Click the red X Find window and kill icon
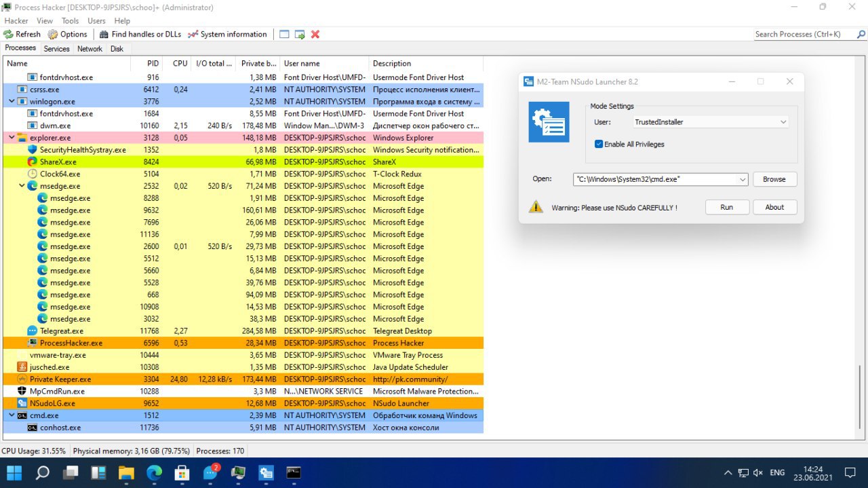Screen dimensions: 868x488 pyautogui.click(x=315, y=34)
